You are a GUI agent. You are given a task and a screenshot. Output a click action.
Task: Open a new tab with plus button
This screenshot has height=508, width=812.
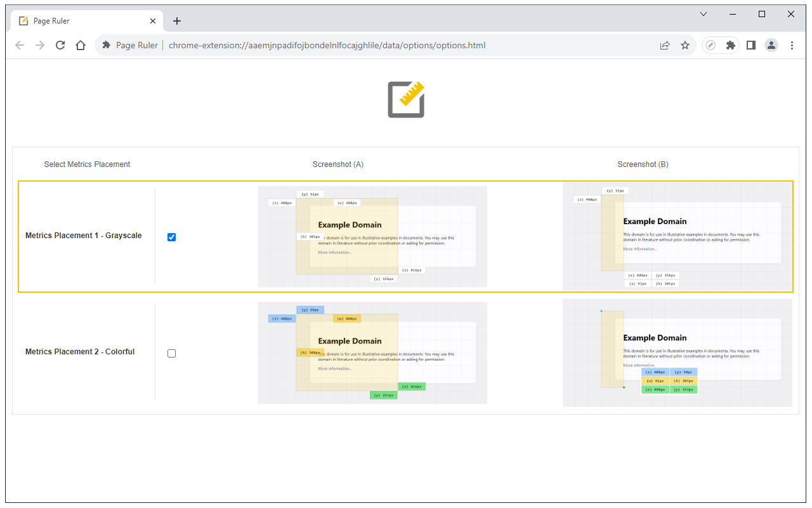[x=177, y=21]
